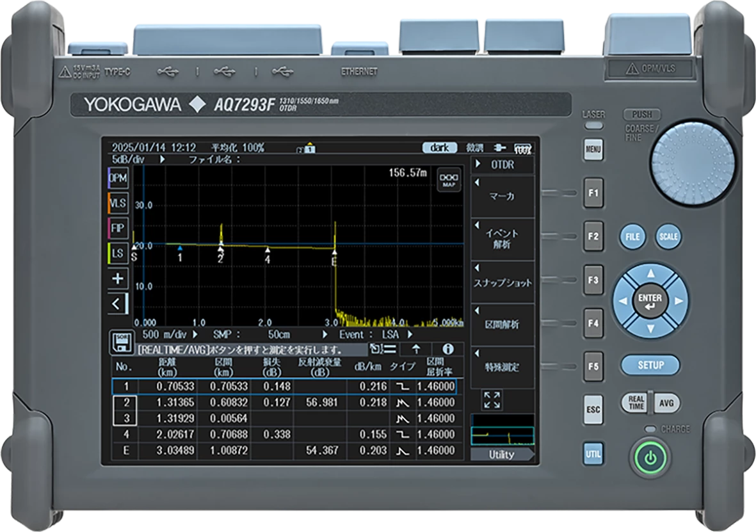Toggle the dark display mode
This screenshot has width=756, height=532.
440,148
